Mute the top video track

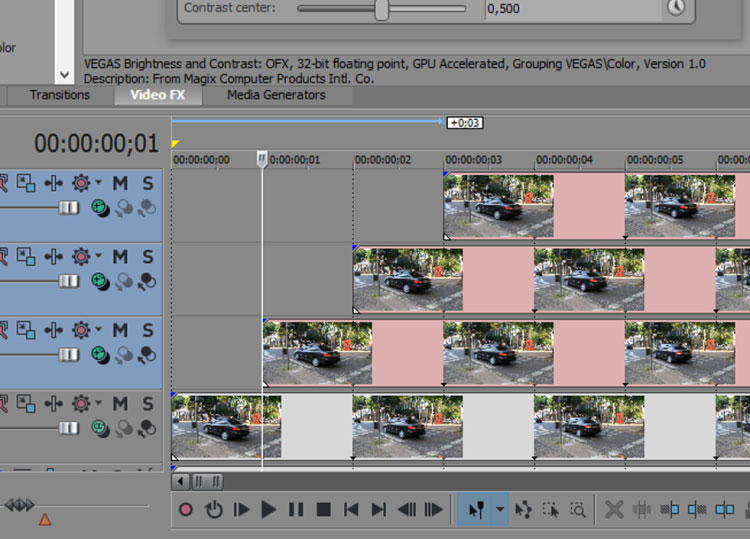pos(120,183)
